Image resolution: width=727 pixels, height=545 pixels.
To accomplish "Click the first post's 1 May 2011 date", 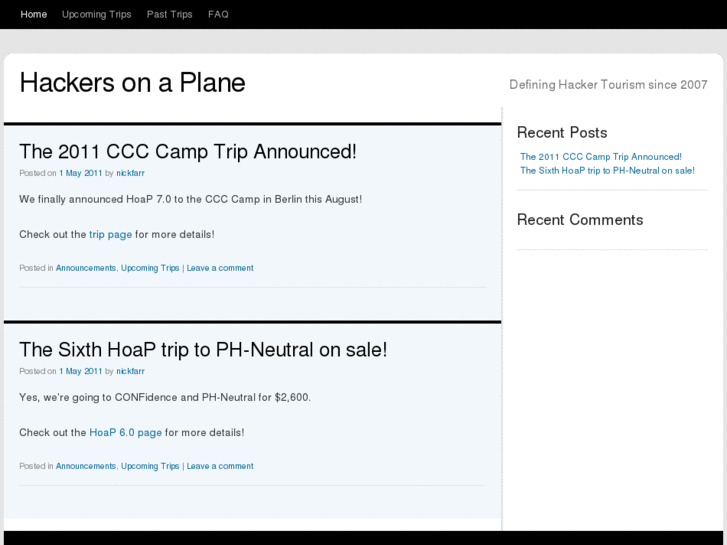I will click(x=80, y=173).
